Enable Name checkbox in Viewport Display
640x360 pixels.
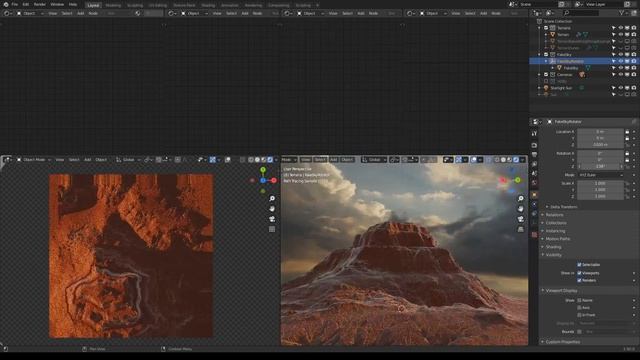tap(579, 300)
